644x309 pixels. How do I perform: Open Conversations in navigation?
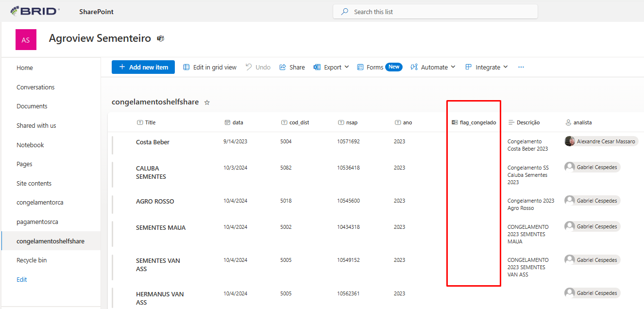coord(35,87)
